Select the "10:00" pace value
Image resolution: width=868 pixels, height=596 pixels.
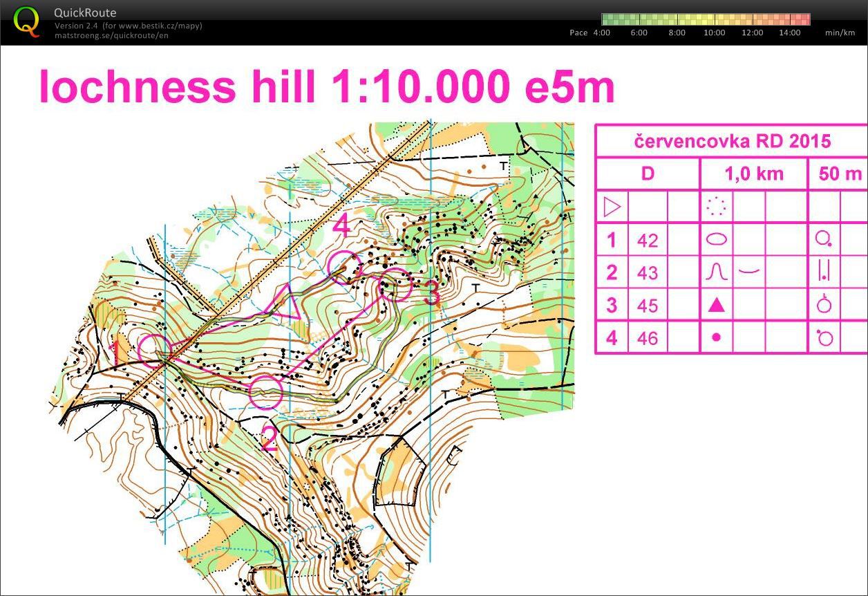point(715,32)
